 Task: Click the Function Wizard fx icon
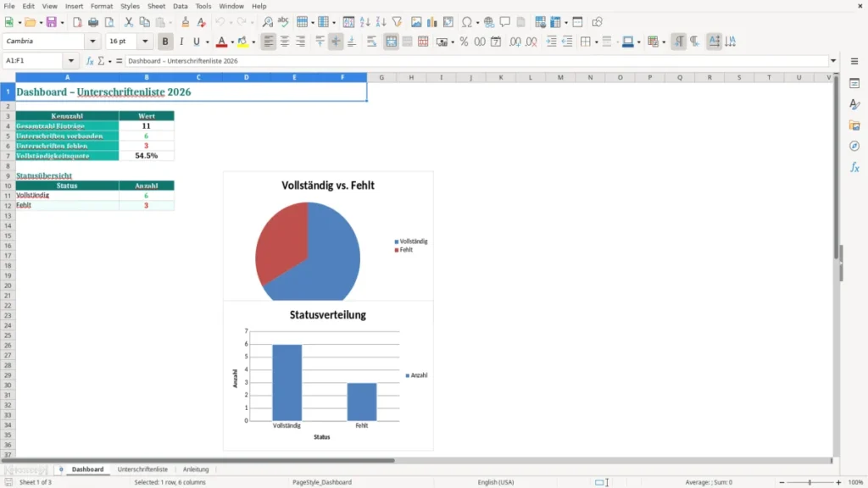click(x=90, y=61)
